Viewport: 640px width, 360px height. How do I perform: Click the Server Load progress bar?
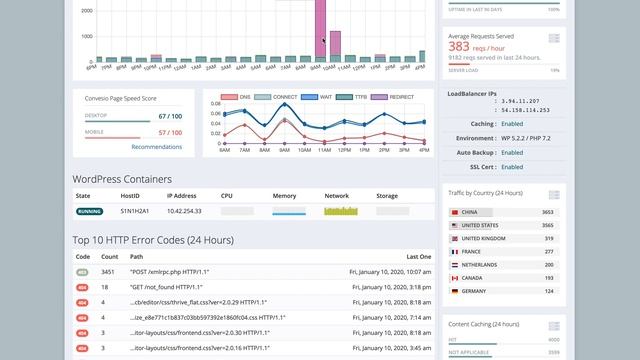click(504, 64)
